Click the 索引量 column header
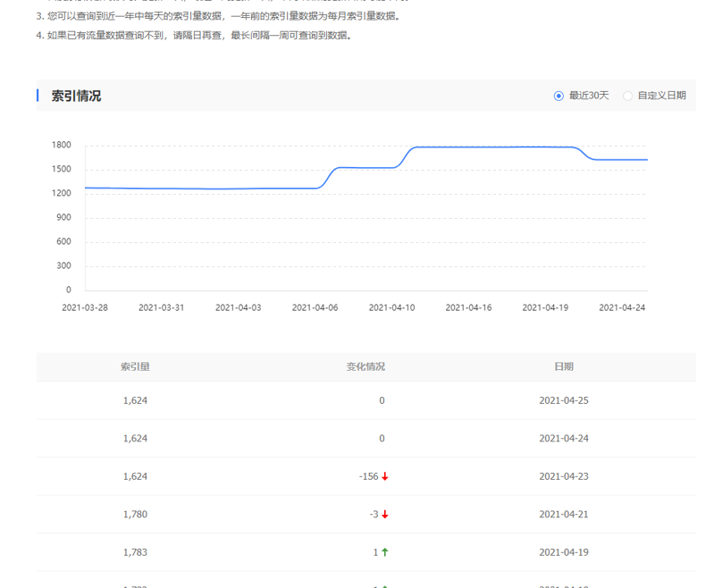 coord(135,366)
